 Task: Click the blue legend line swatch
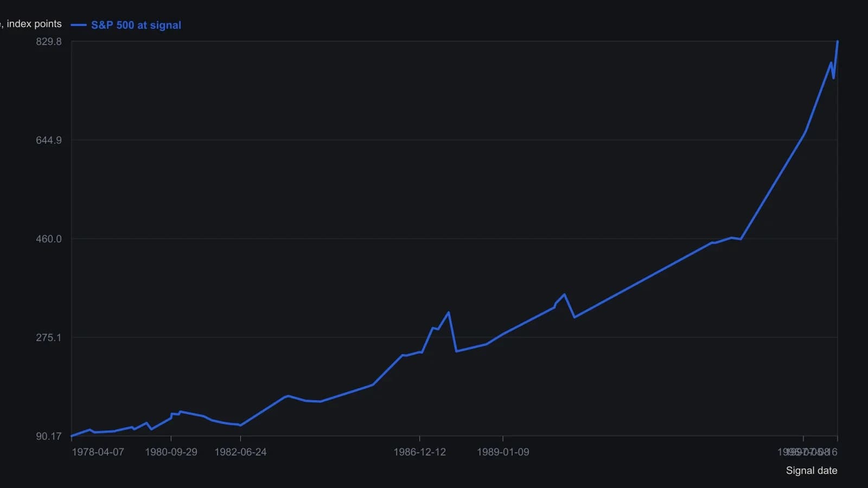(79, 25)
